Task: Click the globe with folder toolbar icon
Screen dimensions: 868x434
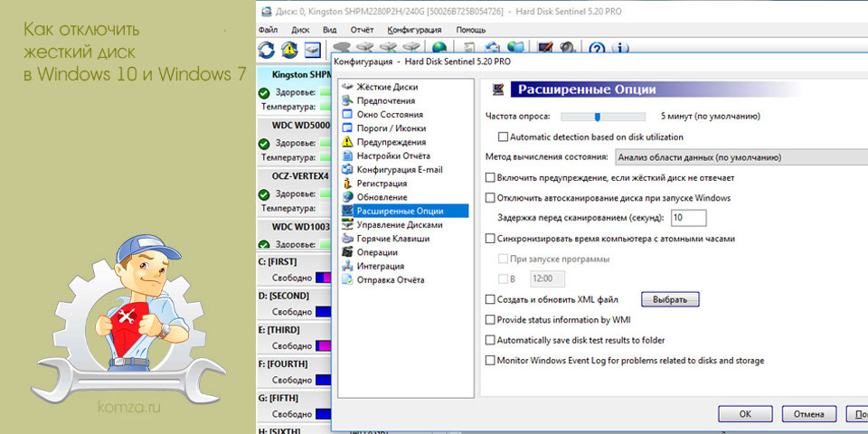Action: click(x=515, y=49)
